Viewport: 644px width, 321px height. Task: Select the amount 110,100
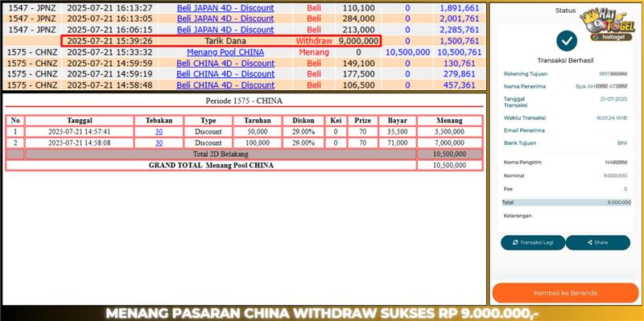(358, 8)
